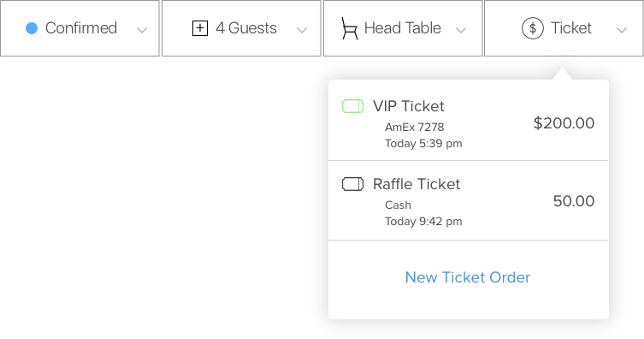The width and height of the screenshot is (644, 339).
Task: Click the Head Table label
Action: coord(403,28)
